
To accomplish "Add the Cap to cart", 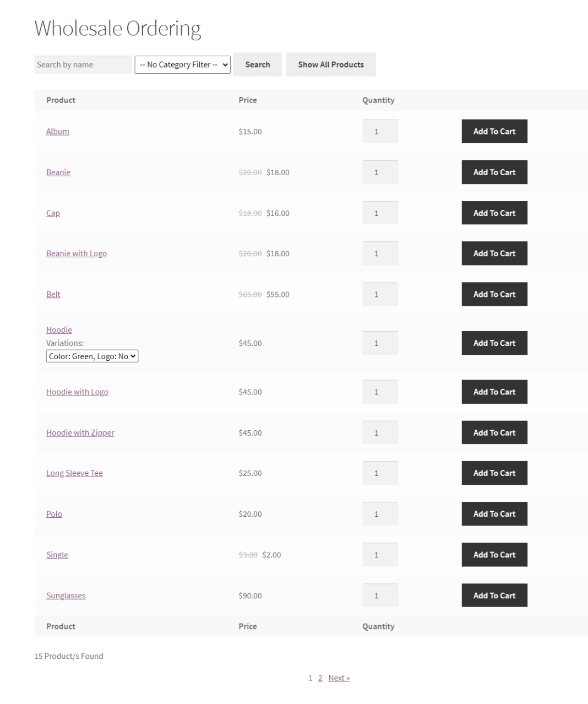I will [494, 213].
